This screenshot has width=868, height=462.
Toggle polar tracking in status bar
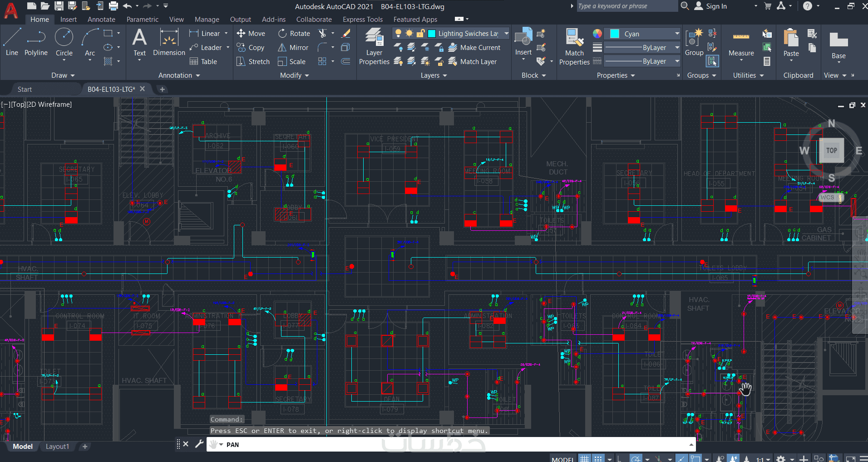[636, 459]
